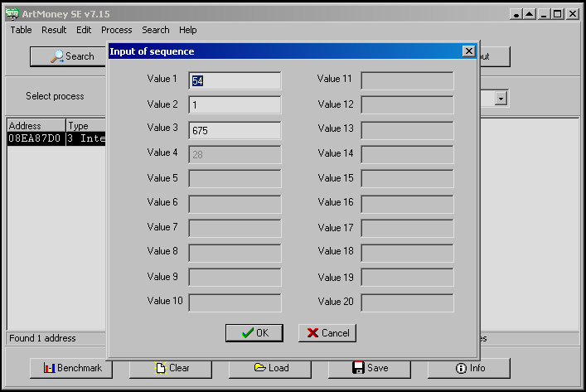Click the Select process label
Image resolution: width=586 pixels, height=392 pixels.
[x=55, y=96]
